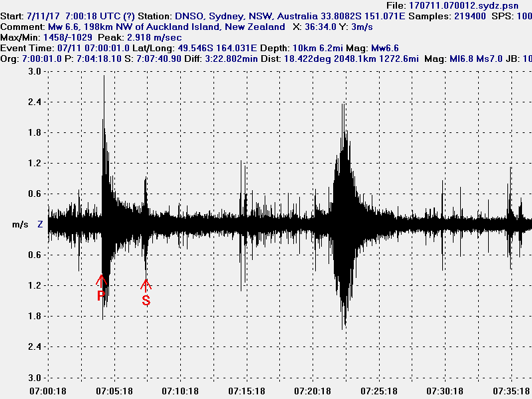Click the m/s unit label

(x=20, y=225)
